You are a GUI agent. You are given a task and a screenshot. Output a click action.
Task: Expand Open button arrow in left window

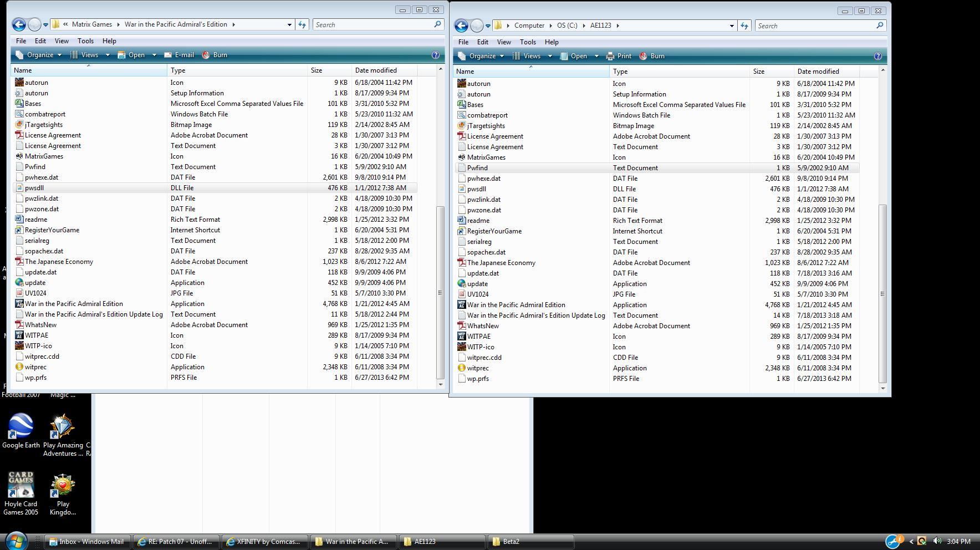[154, 55]
